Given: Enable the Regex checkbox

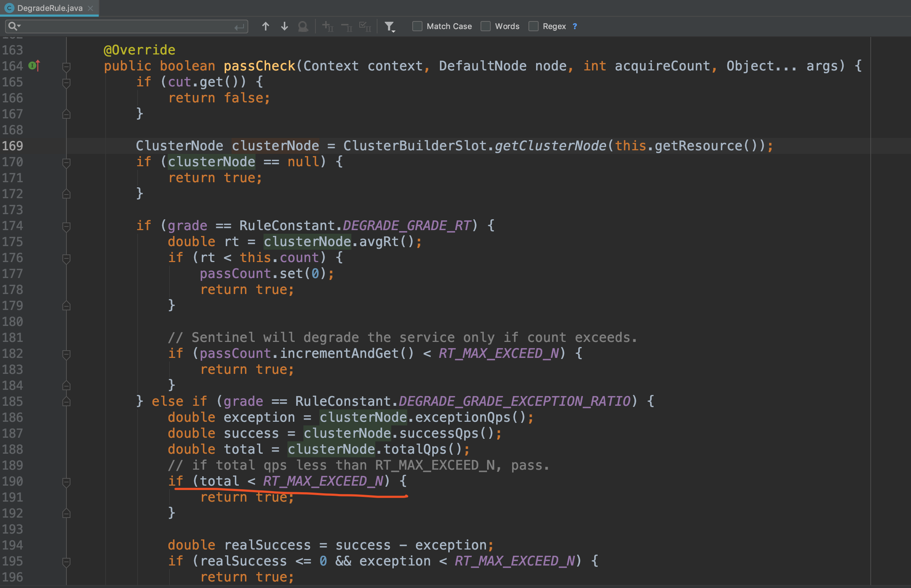Looking at the screenshot, I should click(x=533, y=26).
